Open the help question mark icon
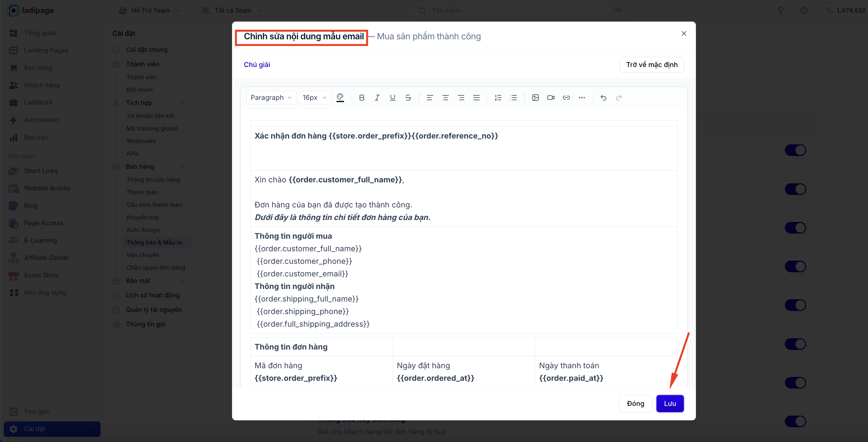Viewport: 868px width, 442px height. tap(804, 10)
